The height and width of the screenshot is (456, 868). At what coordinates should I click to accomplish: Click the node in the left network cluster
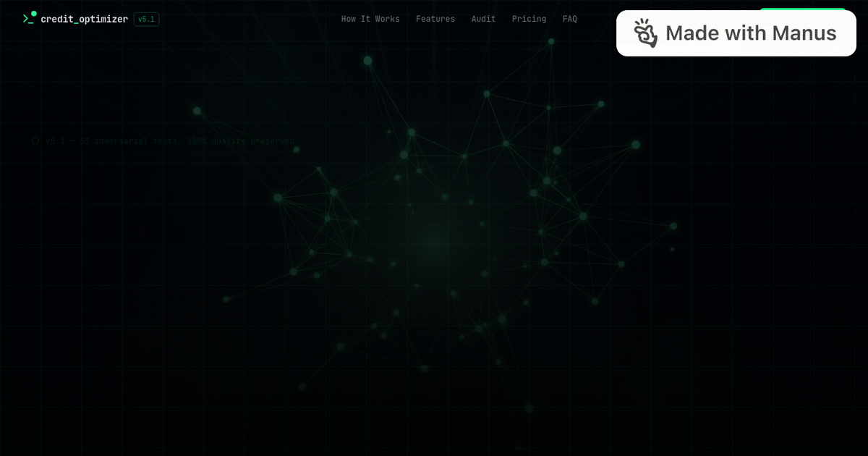pos(277,197)
